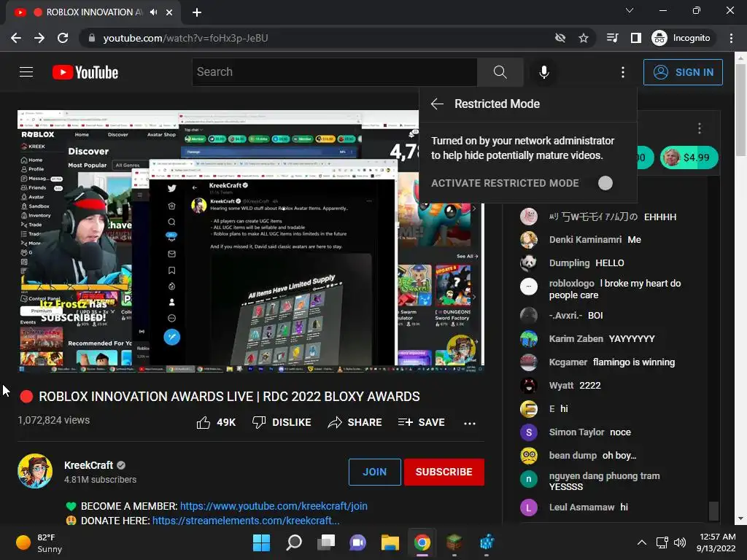Toggle Activate Restricted Mode switch
The height and width of the screenshot is (560, 747).
tap(605, 183)
